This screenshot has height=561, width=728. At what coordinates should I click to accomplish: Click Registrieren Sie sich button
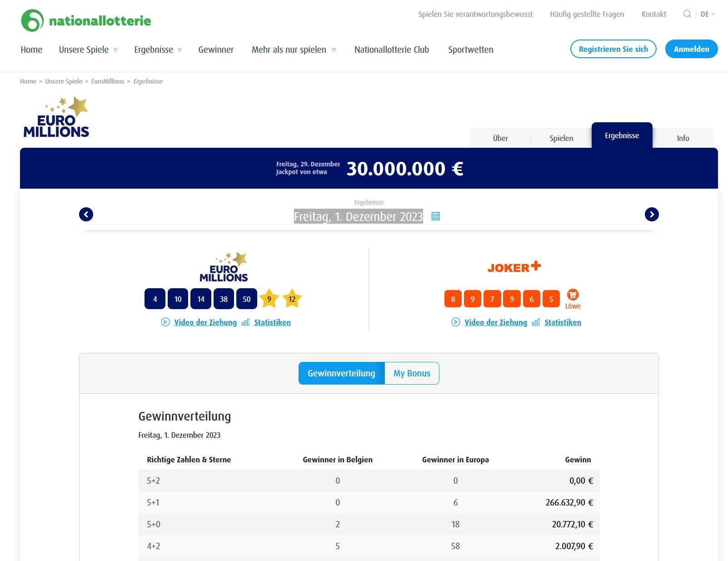point(613,49)
